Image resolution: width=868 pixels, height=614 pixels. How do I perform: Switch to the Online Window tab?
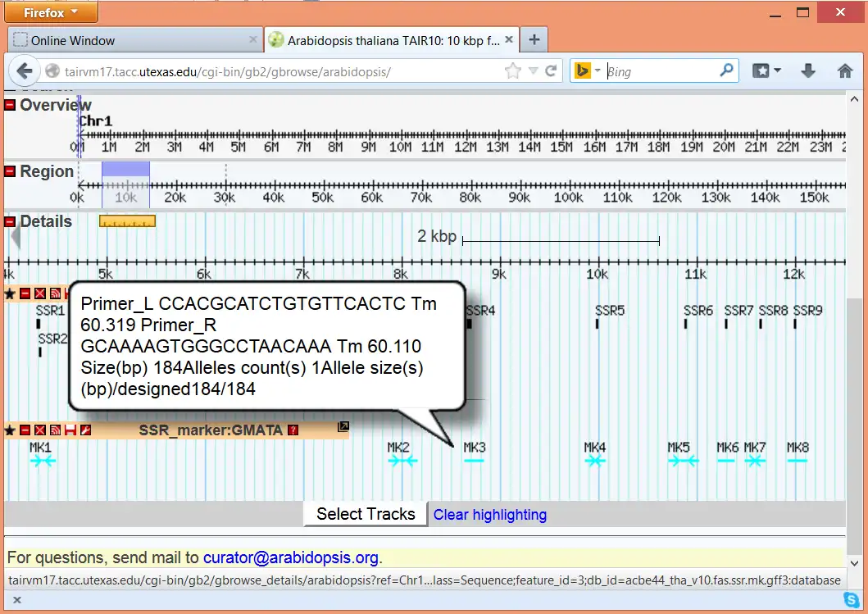tap(74, 40)
